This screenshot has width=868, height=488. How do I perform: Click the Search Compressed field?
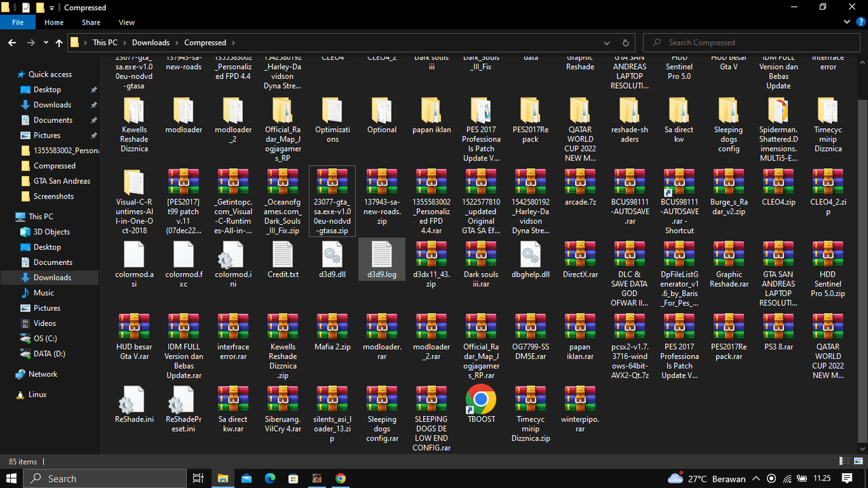click(x=752, y=43)
